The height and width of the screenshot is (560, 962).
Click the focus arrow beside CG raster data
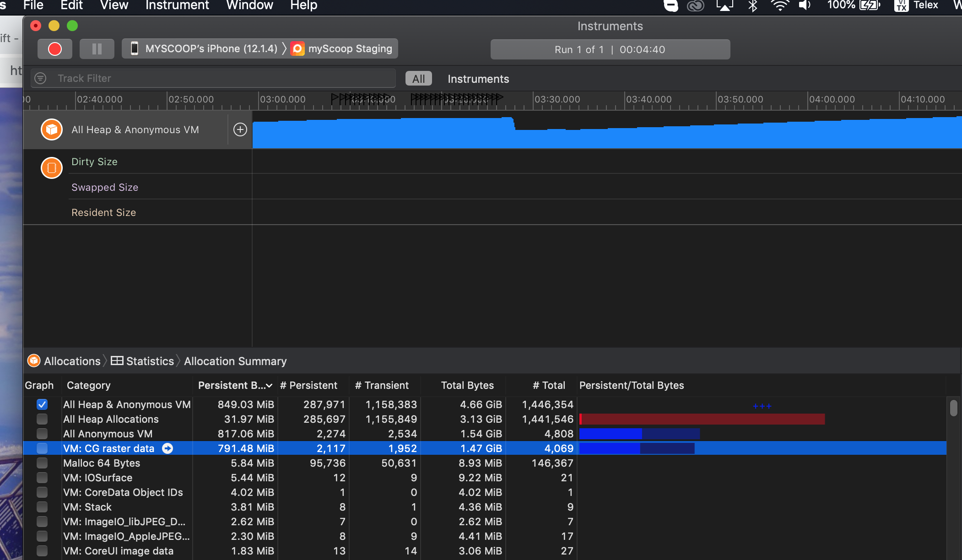pos(168,448)
